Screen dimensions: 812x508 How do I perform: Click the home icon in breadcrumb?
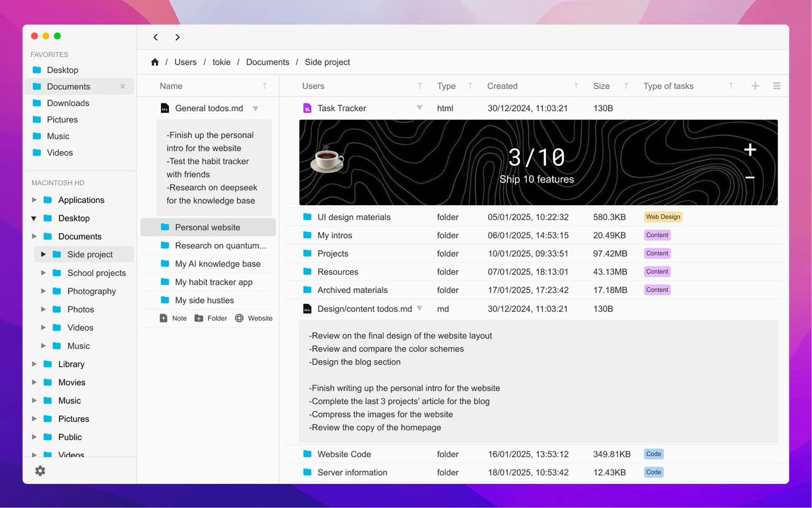coord(155,62)
